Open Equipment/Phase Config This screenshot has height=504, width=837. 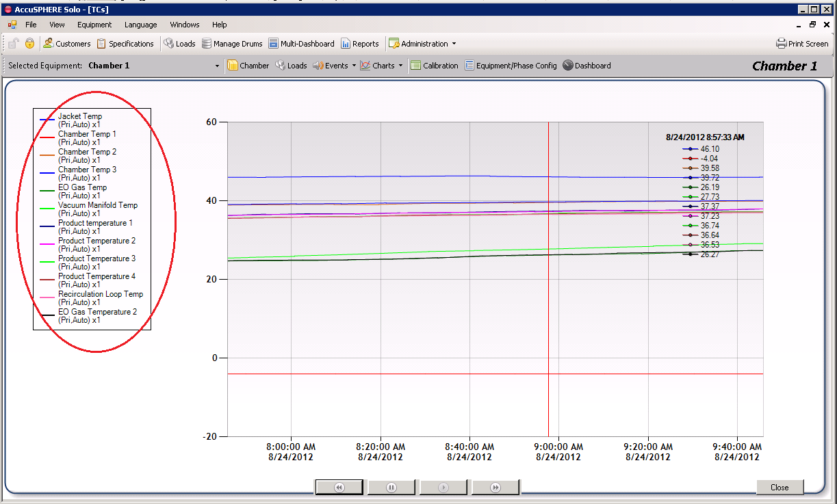[x=510, y=66]
